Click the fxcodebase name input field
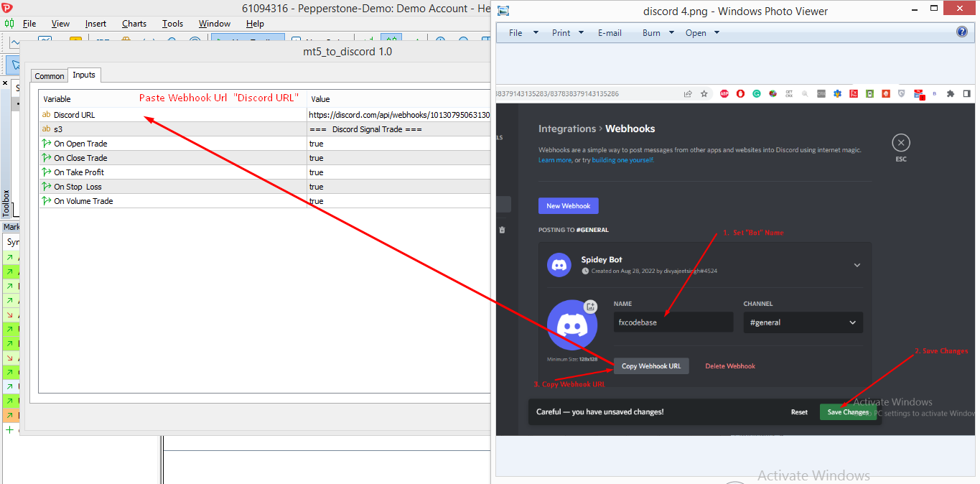 tap(673, 322)
